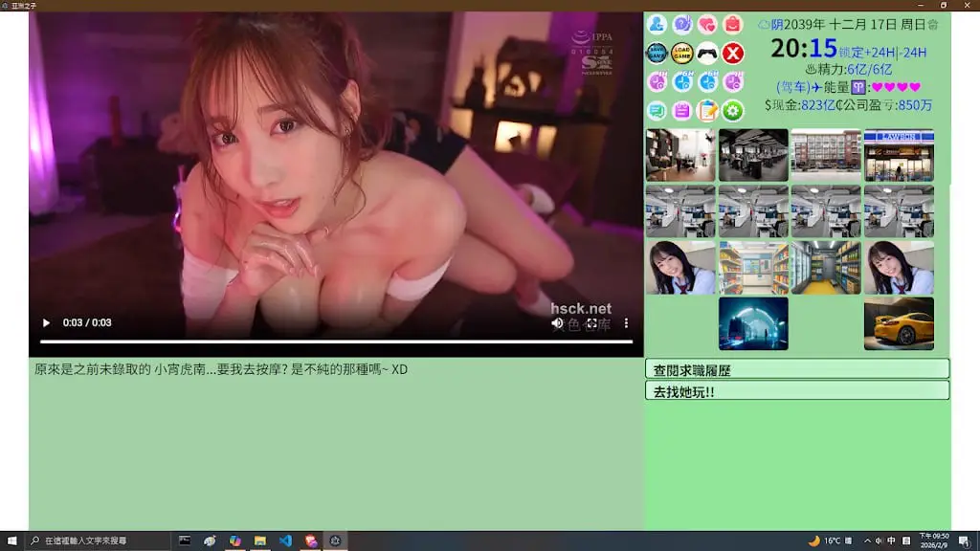Play the video
The width and height of the screenshot is (980, 551).
pyautogui.click(x=46, y=323)
